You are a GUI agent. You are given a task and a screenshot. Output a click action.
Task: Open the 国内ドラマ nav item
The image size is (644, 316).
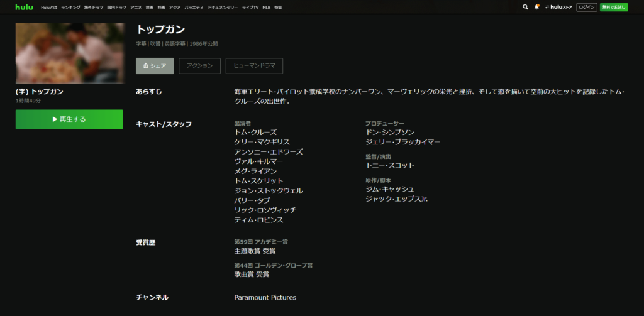(x=116, y=8)
